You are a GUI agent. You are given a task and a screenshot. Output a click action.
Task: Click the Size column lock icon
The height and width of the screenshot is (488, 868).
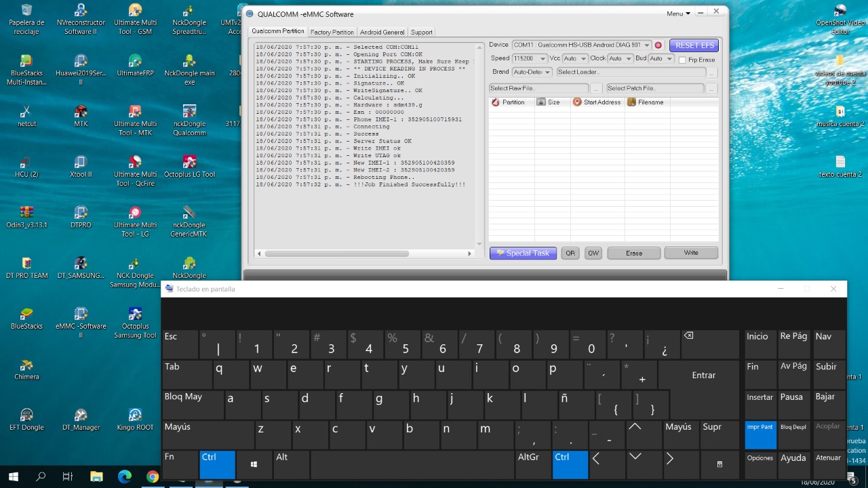[540, 102]
